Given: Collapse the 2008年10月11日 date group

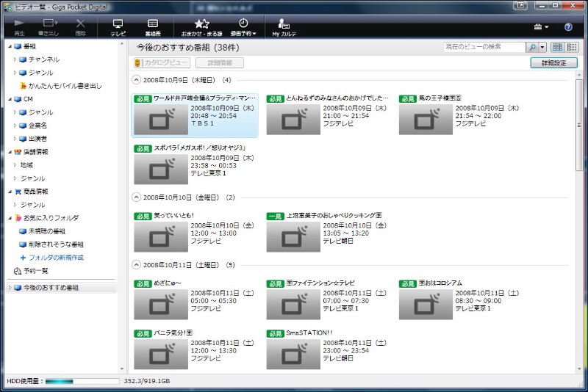Looking at the screenshot, I should [x=136, y=264].
